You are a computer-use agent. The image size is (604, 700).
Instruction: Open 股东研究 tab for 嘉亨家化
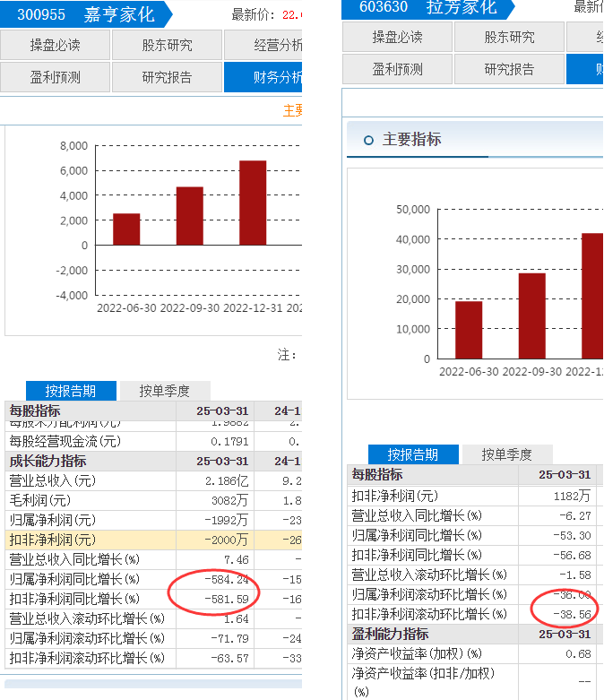pos(167,45)
